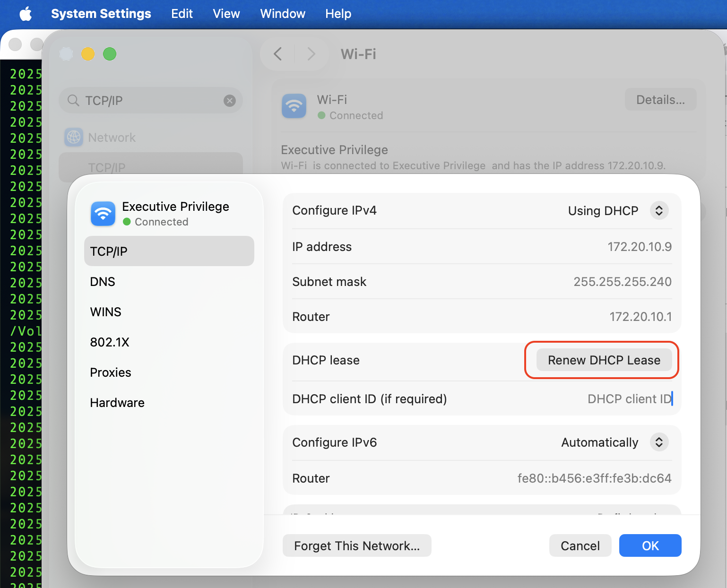Click the IPv4 router value 172.20.10.1
Viewport: 727px width, 588px height.
click(x=640, y=317)
